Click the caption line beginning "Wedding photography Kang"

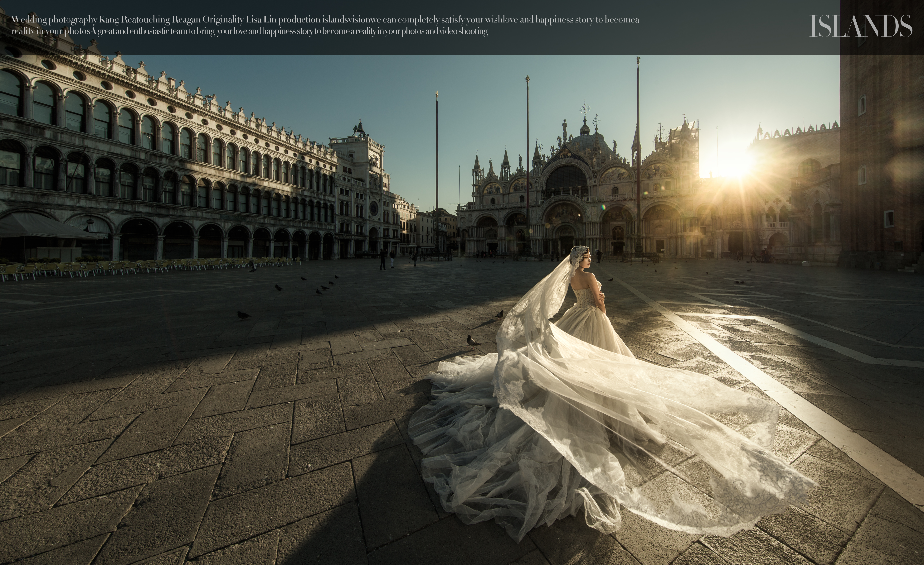click(x=325, y=20)
